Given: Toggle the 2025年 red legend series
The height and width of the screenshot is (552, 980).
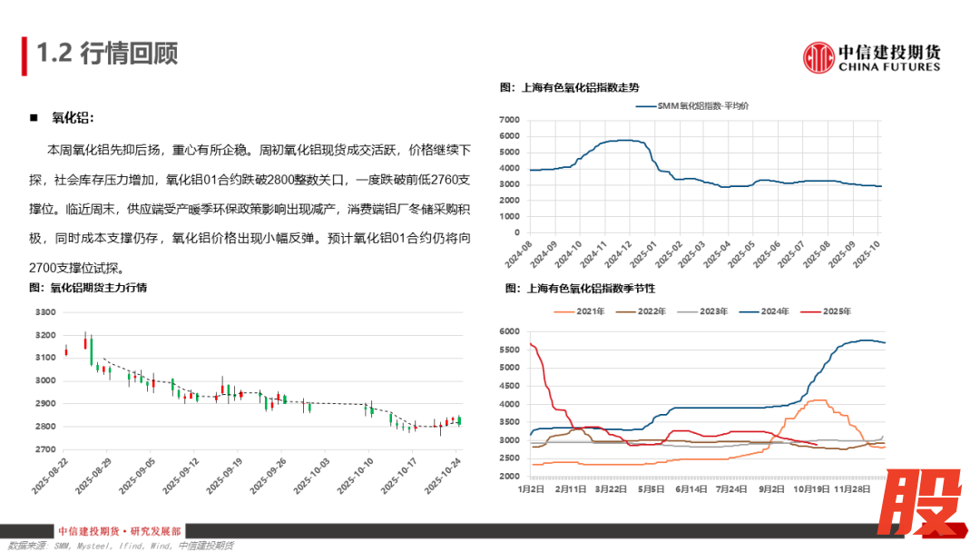Looking at the screenshot, I should point(825,311).
